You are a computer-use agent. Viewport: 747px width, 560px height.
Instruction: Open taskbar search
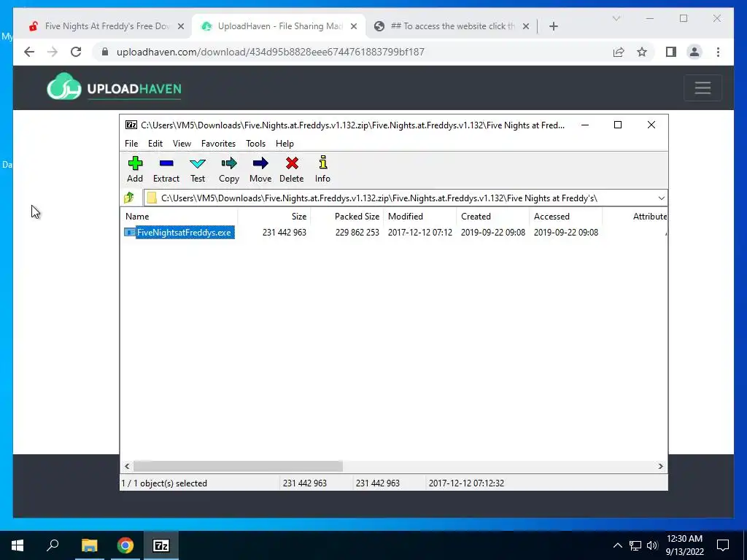tap(53, 545)
